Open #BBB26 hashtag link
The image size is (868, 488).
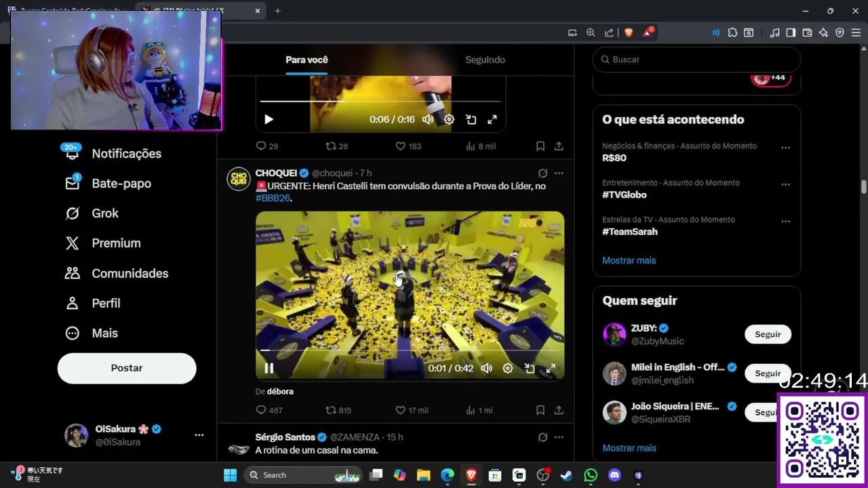tap(273, 198)
